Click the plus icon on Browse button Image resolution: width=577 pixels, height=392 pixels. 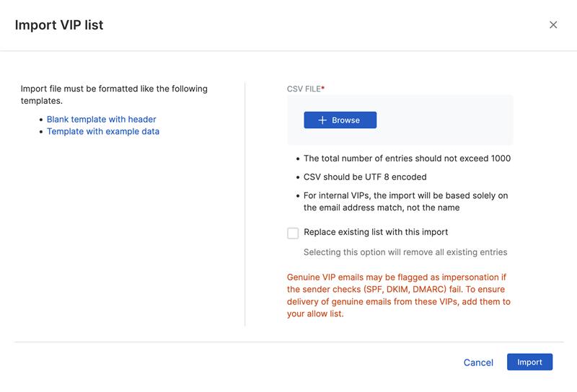pyautogui.click(x=322, y=120)
